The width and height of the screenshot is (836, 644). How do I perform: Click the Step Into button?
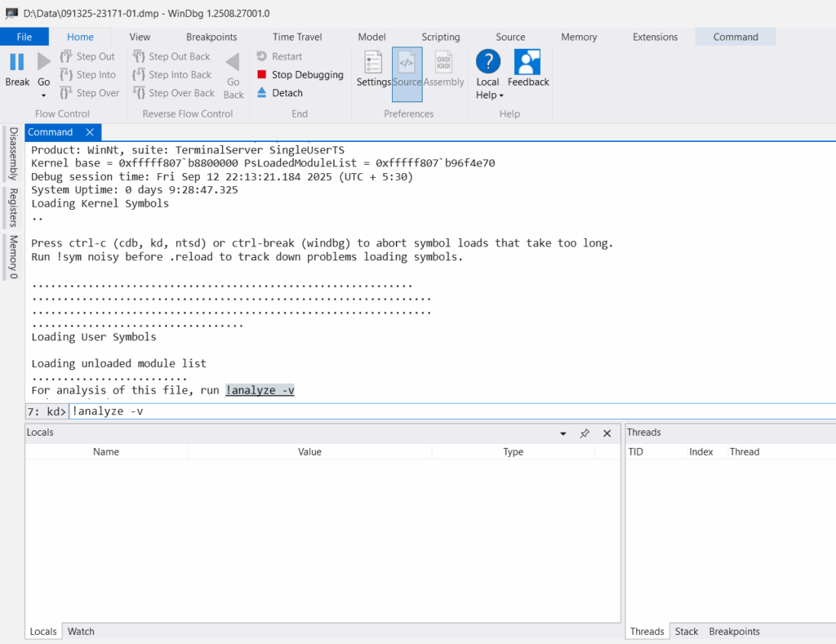(88, 75)
